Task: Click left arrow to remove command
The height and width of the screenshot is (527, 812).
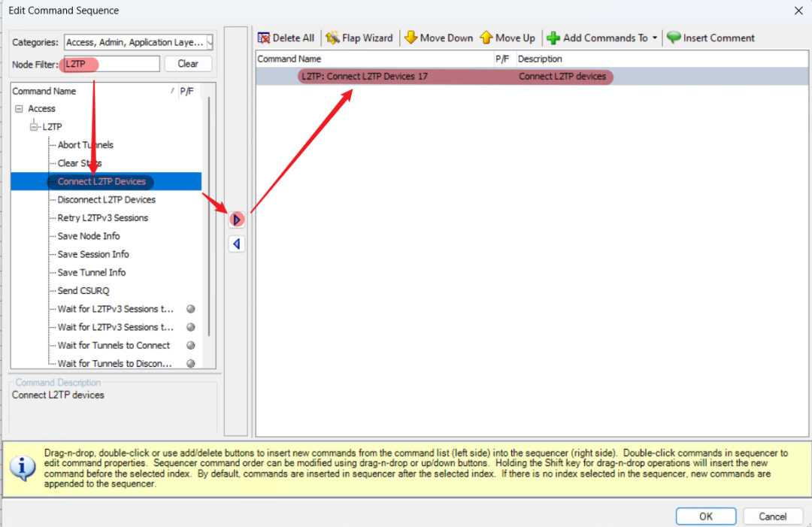Action: pos(237,244)
